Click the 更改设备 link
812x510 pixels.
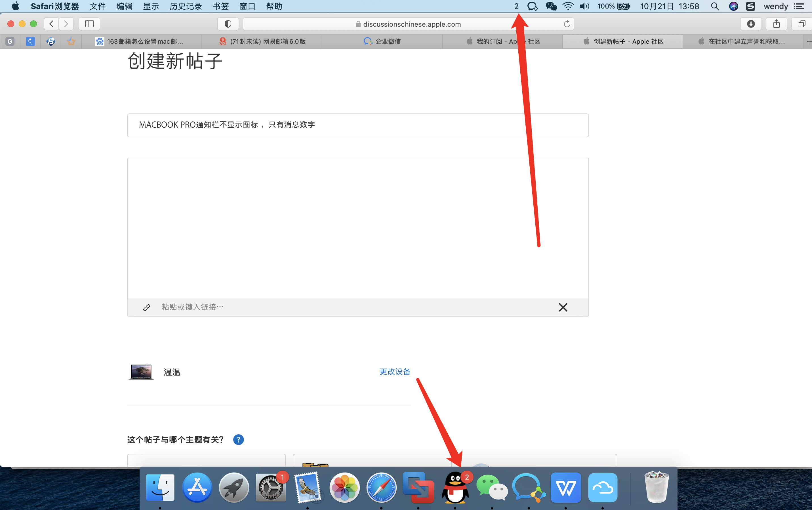(395, 372)
